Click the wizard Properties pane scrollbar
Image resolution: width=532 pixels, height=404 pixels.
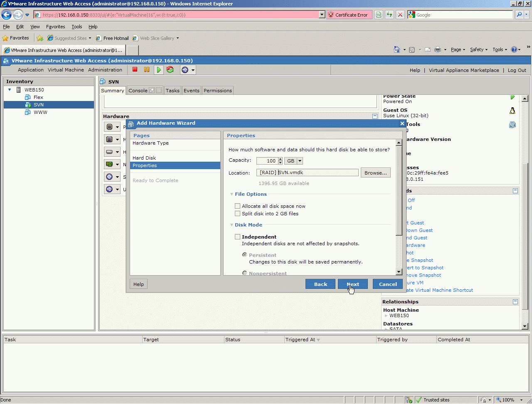tap(399, 207)
